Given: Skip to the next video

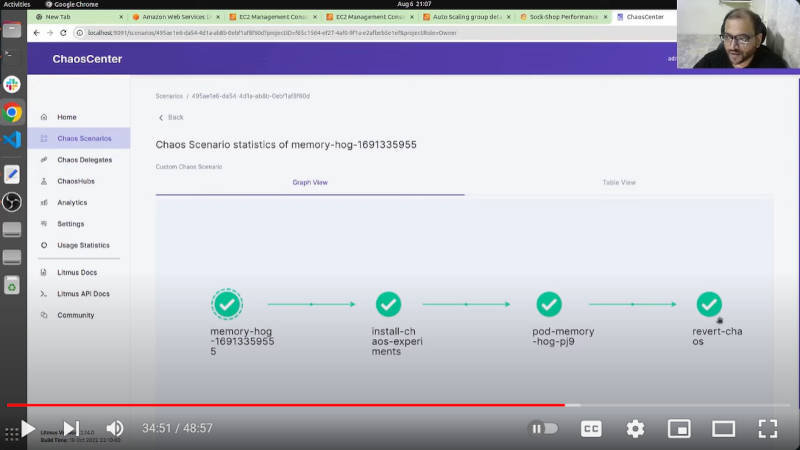Looking at the screenshot, I should [71, 429].
